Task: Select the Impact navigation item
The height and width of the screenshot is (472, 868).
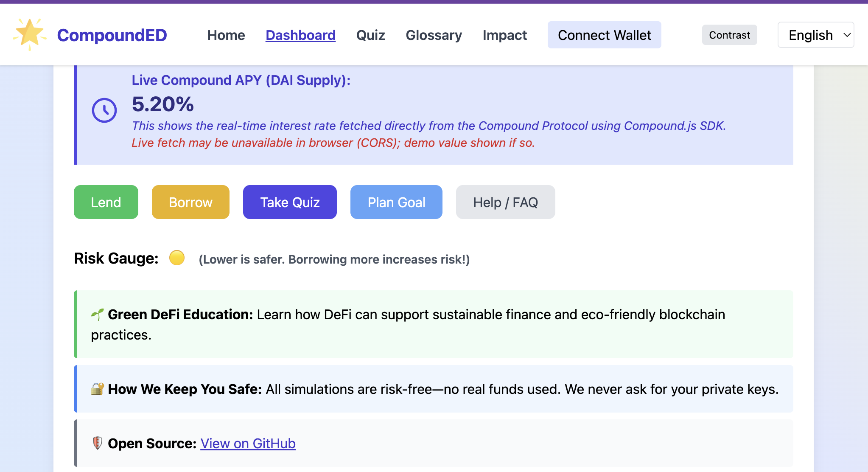Action: pos(504,35)
